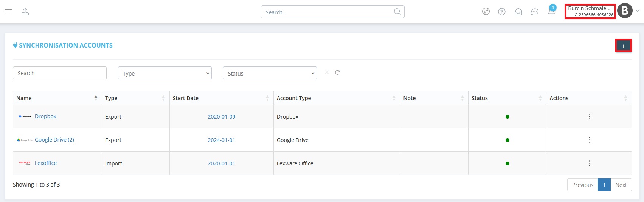Viewport: 644px width, 202px height.
Task: Click green status dot for Dropbox
Action: [507, 117]
